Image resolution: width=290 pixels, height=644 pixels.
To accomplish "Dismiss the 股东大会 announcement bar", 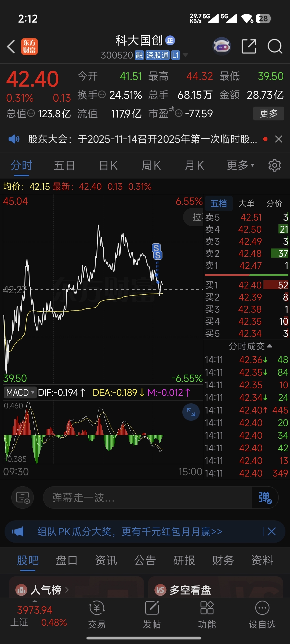I will 279,139.
